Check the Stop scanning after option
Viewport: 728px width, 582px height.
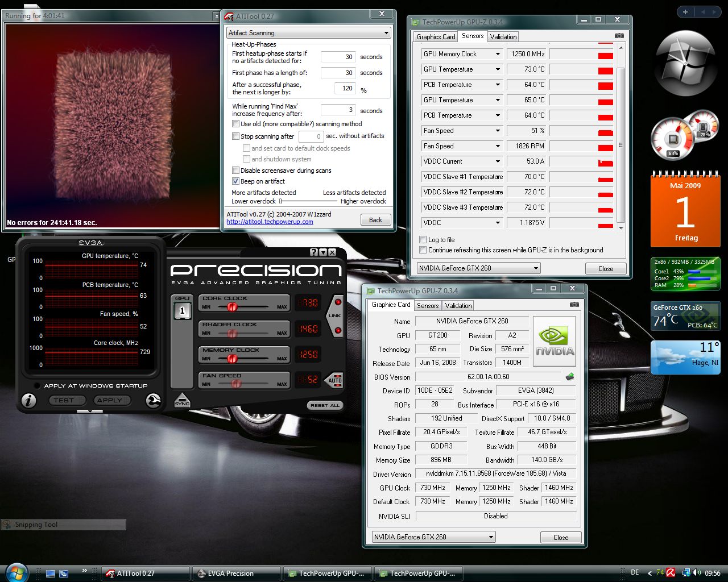235,136
